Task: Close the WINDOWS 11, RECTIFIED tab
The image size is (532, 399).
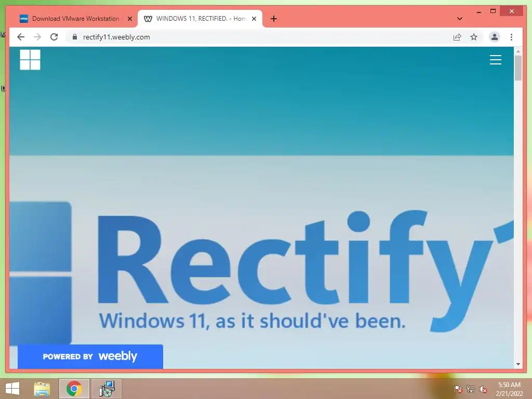Action: click(x=254, y=19)
